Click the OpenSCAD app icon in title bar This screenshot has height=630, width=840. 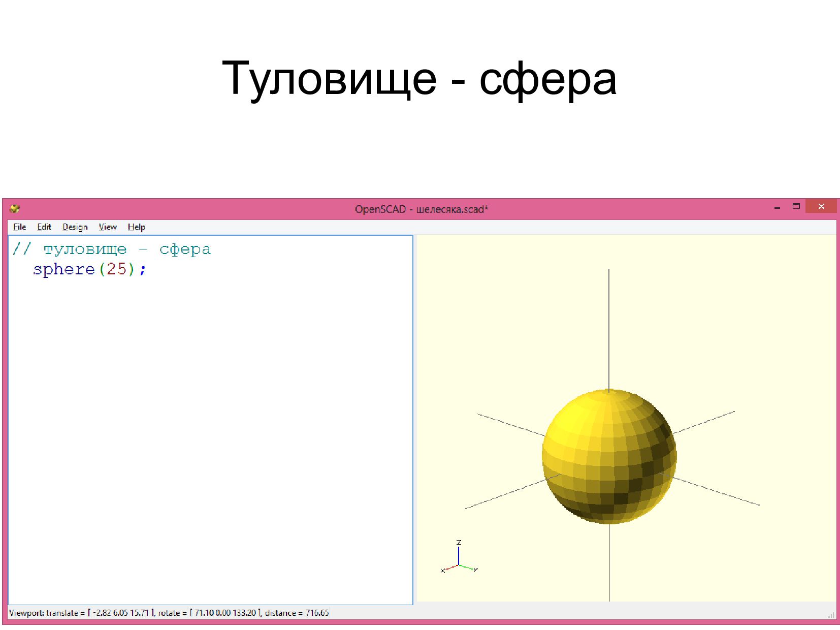tap(15, 209)
